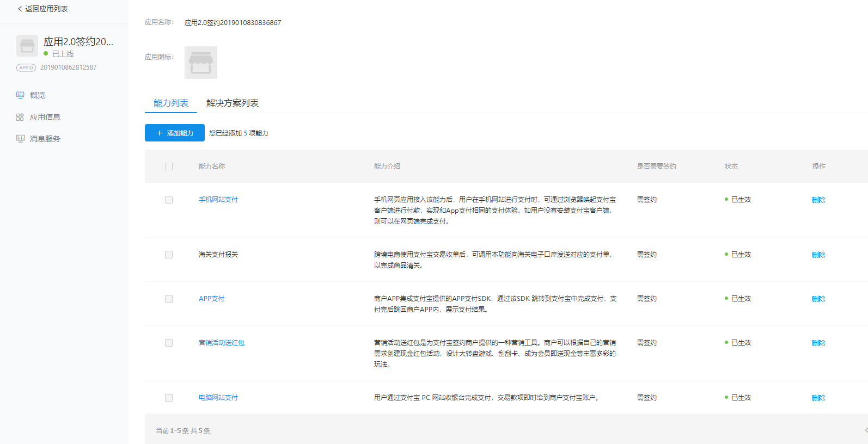This screenshot has width=868, height=444.
Task: Click the 您已经添加 5 项能力 text
Action: (239, 133)
